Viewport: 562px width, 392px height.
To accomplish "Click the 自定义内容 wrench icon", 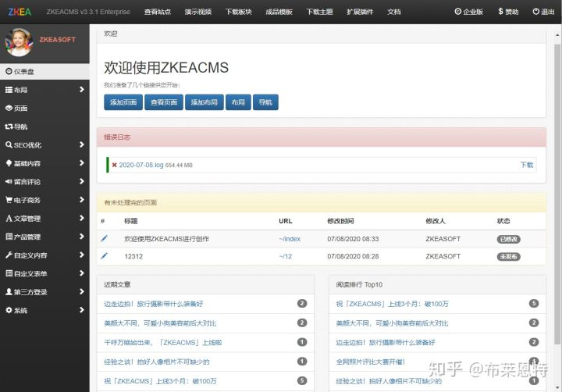I will [9, 255].
